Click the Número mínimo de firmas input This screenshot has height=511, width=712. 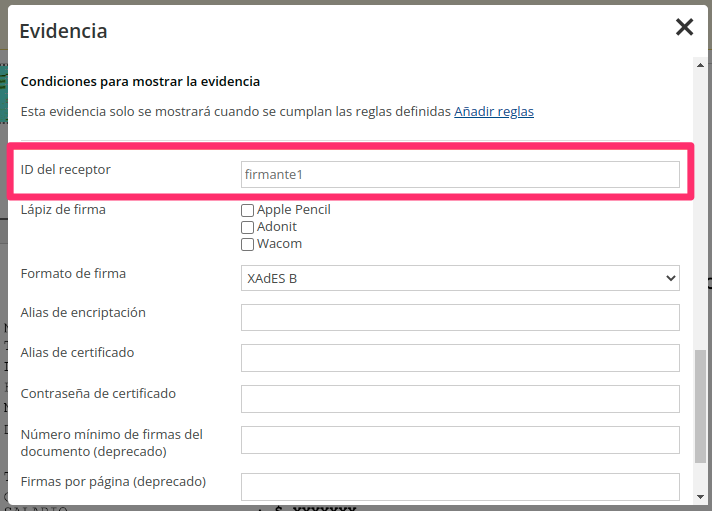460,440
